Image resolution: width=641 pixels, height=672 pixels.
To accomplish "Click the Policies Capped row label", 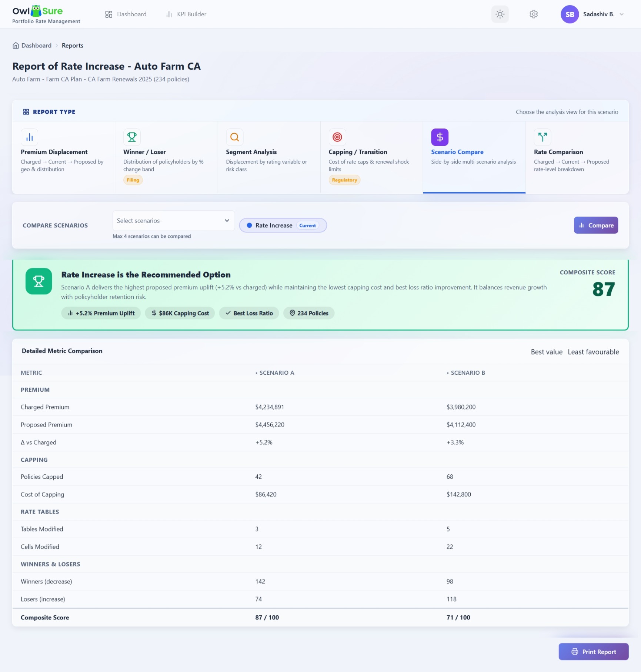I will coord(42,477).
